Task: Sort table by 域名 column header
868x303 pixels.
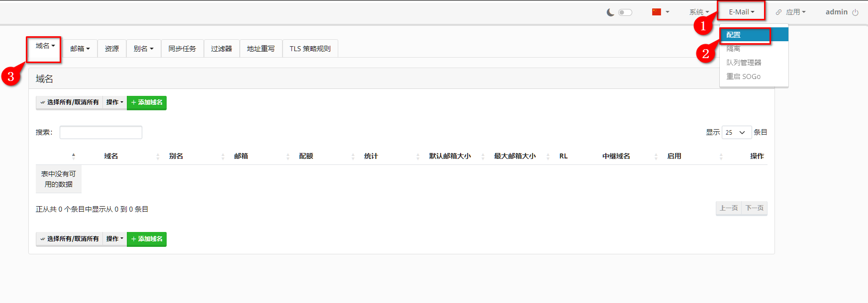Action: pos(111,156)
